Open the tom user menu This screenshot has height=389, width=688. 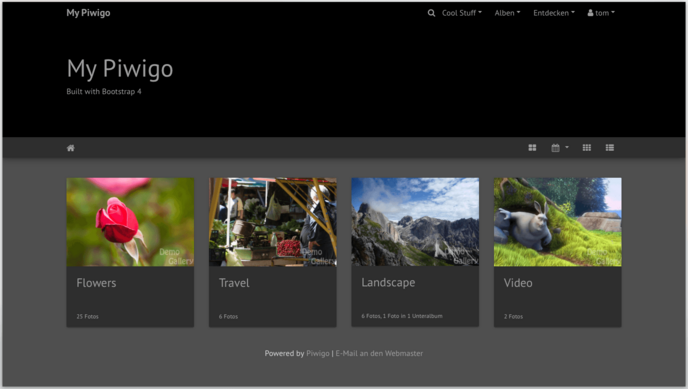pyautogui.click(x=601, y=13)
